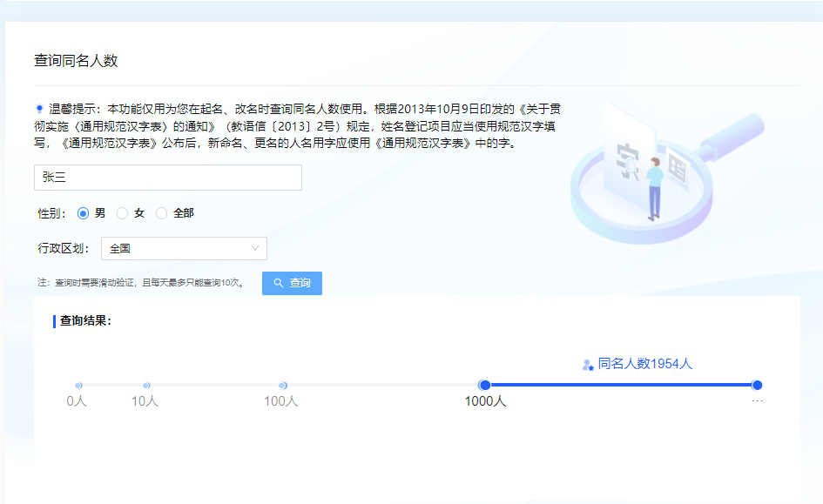Click the chevron arrow in 全国 dropdown

pos(255,248)
